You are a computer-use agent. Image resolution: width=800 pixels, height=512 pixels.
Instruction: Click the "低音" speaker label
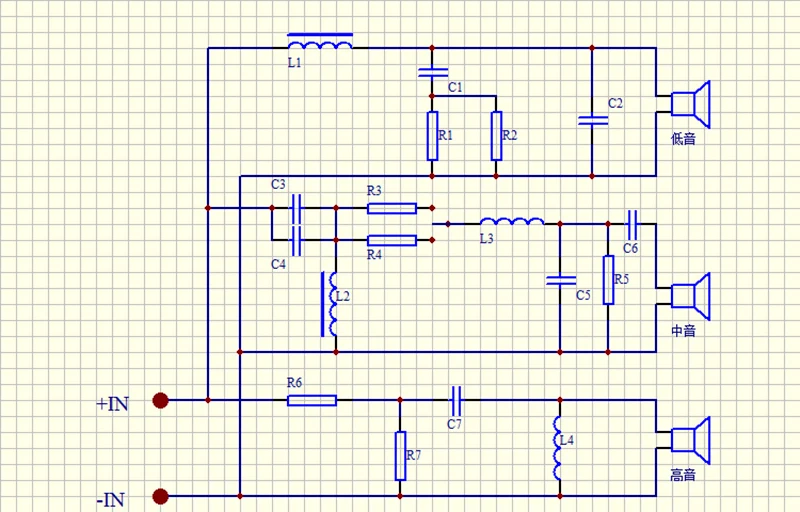pos(683,139)
